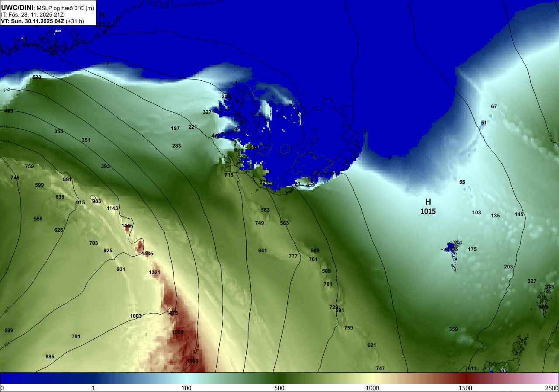Click the map value '555'
559x392 pixels.
point(38,219)
